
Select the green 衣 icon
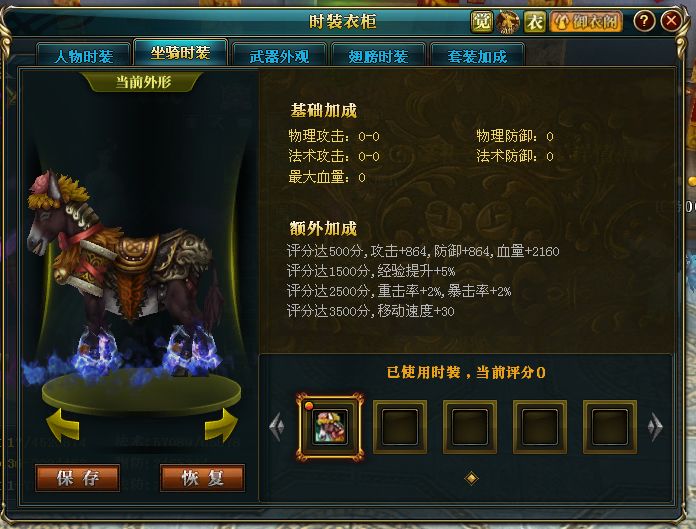coord(535,21)
